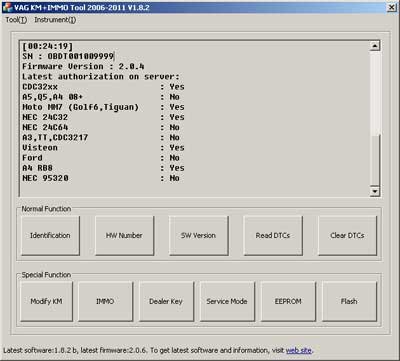Click the latest software status text
The height and width of the screenshot is (361, 400).
[x=158, y=350]
